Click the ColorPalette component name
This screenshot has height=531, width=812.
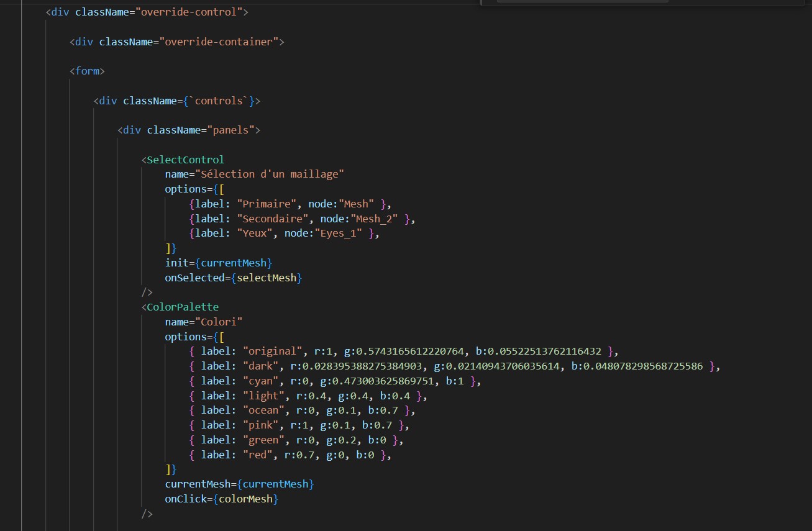point(183,307)
